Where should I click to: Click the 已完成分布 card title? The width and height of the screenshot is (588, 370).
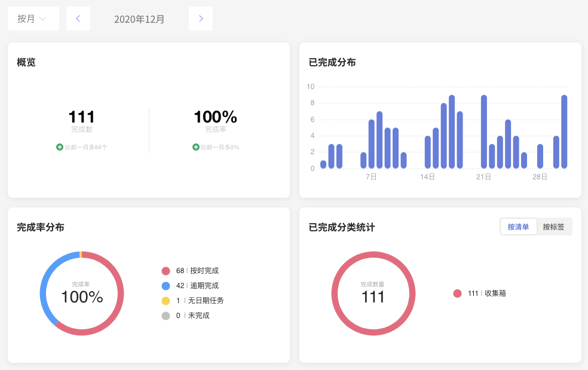click(x=332, y=62)
